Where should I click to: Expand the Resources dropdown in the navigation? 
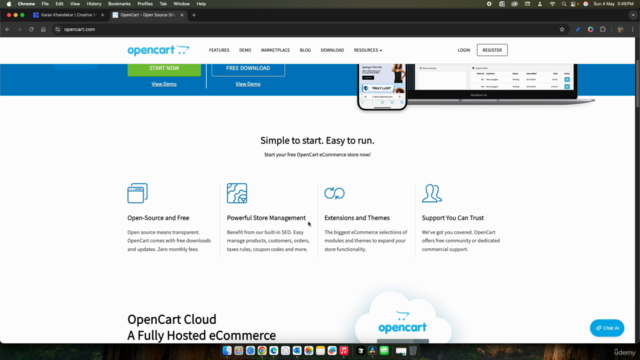[x=368, y=50]
